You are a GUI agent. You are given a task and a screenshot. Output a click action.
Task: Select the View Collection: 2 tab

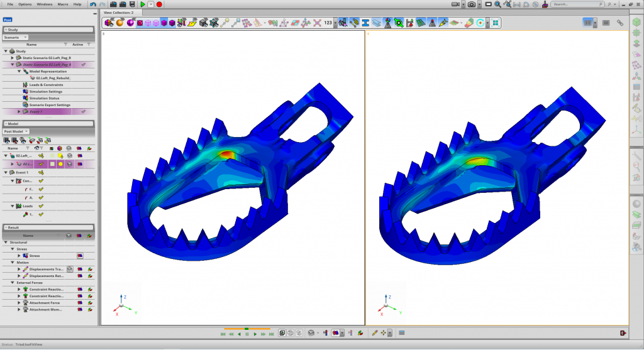point(119,13)
